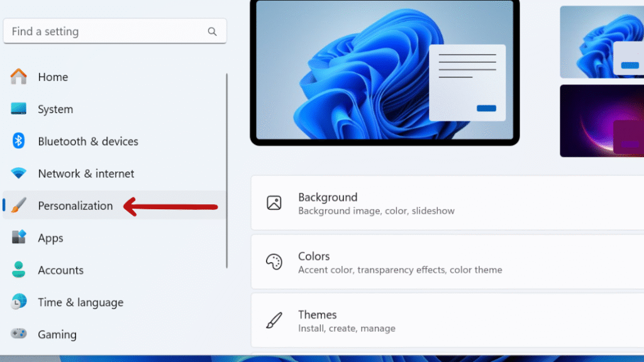This screenshot has width=644, height=362.
Task: Click the "Install, create, manage" text
Action: (x=347, y=328)
